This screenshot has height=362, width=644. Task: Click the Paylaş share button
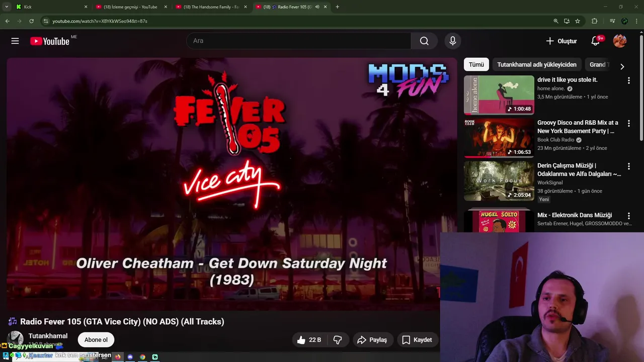(372, 340)
